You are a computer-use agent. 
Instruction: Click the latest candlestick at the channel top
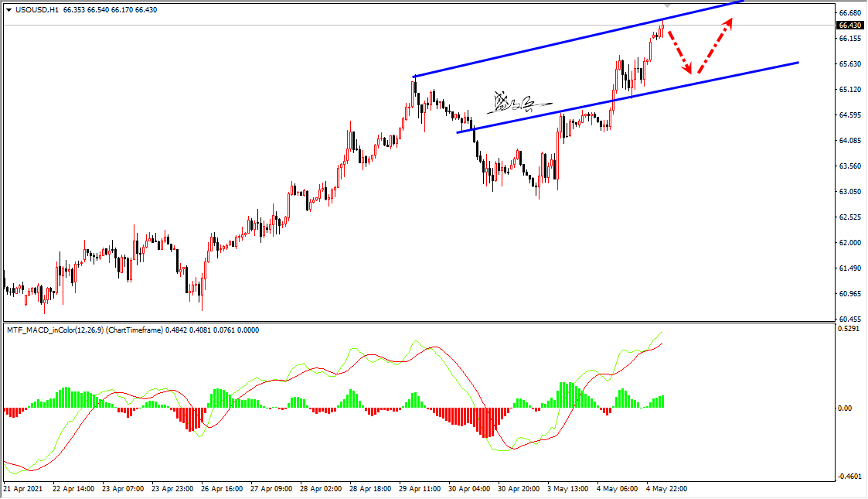[662, 29]
